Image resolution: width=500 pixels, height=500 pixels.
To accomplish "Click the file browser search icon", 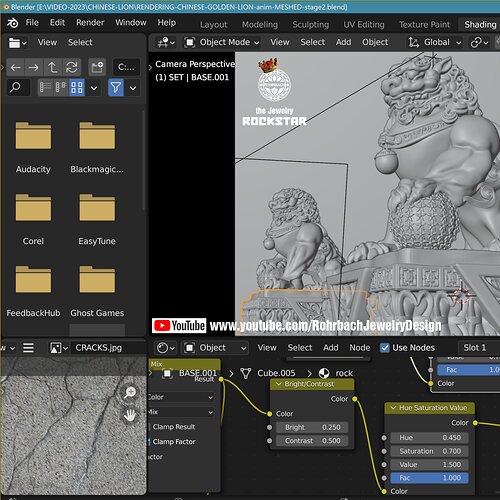I will (x=15, y=88).
